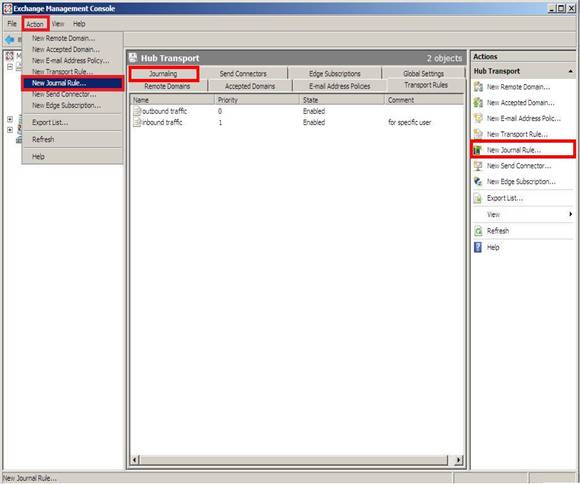Click the back arrow toolbar icon

click(10, 39)
